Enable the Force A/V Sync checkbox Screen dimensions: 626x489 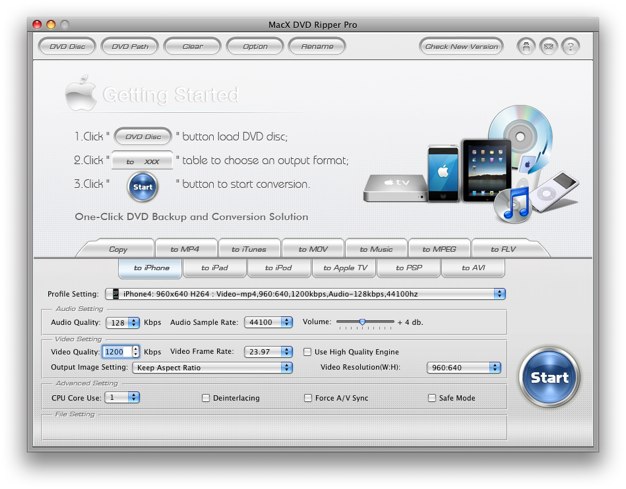[x=308, y=398]
